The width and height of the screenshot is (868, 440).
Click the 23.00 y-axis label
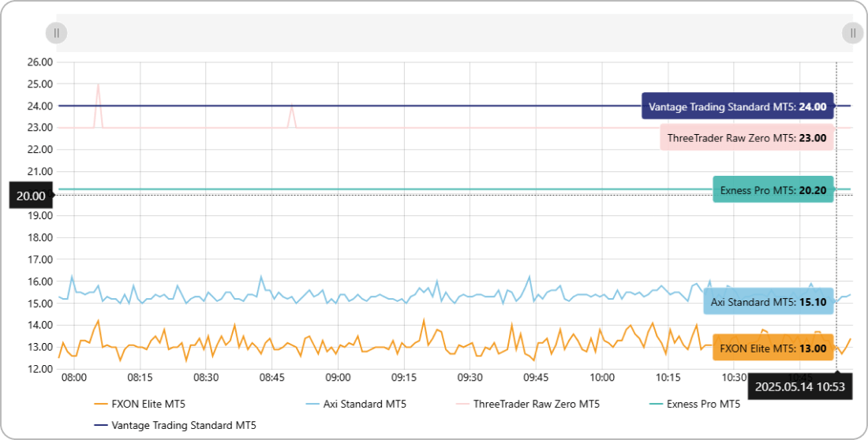(x=40, y=127)
